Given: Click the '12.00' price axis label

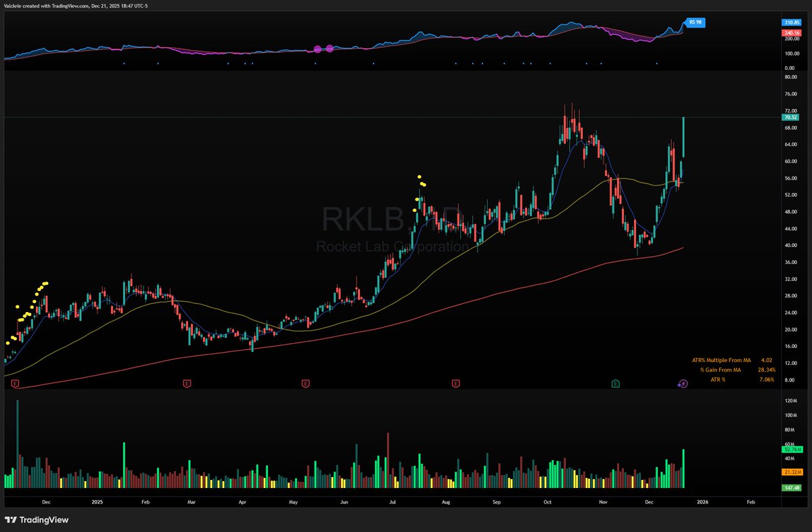Looking at the screenshot, I should 791,363.
